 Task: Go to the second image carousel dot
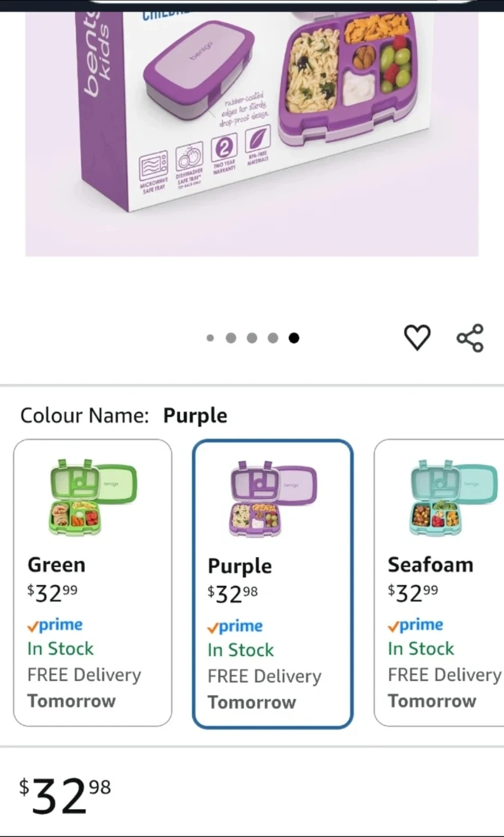point(231,338)
